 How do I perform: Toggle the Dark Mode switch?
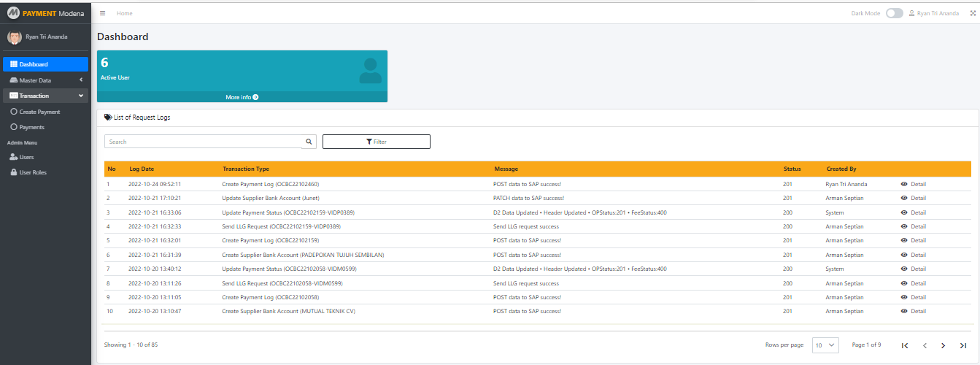tap(894, 13)
